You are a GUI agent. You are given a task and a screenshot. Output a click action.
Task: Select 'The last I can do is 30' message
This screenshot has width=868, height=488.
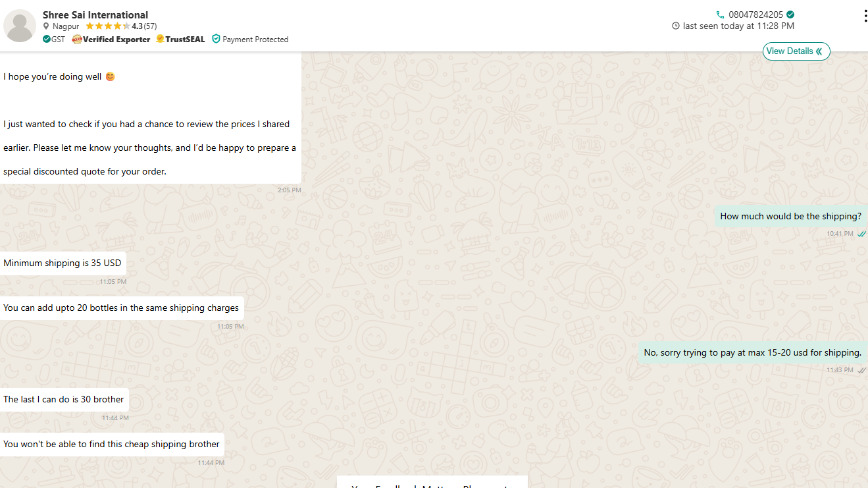pos(64,399)
